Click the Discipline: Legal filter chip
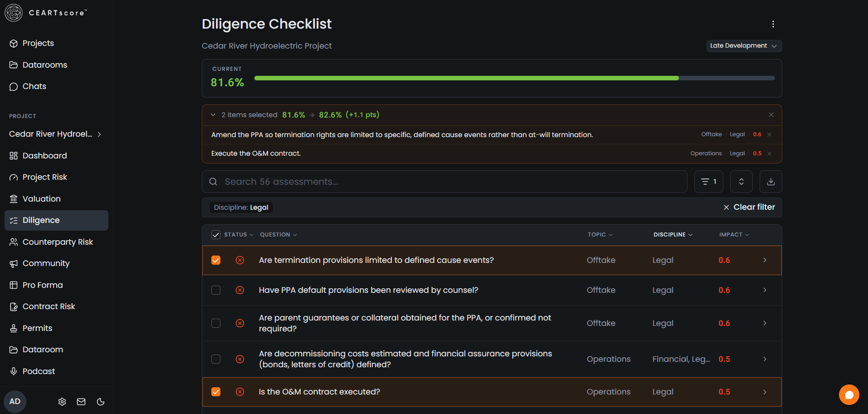868x414 pixels. pyautogui.click(x=241, y=207)
